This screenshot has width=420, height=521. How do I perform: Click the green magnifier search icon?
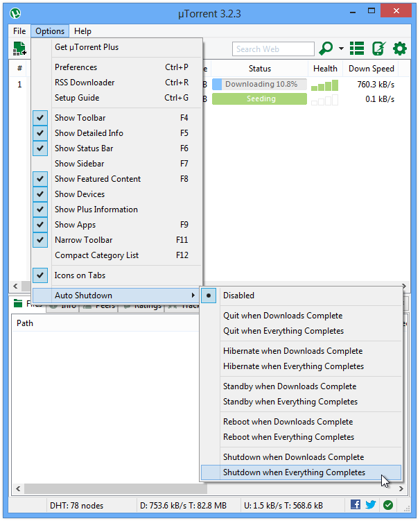pos(326,49)
